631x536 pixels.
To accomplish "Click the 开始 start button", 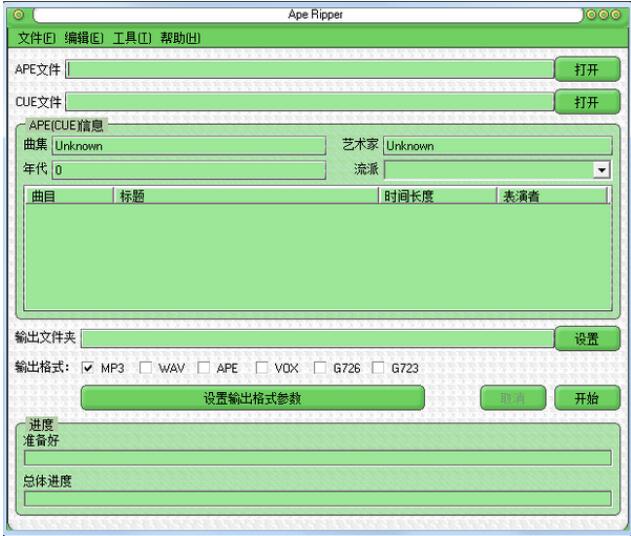I will tap(587, 398).
